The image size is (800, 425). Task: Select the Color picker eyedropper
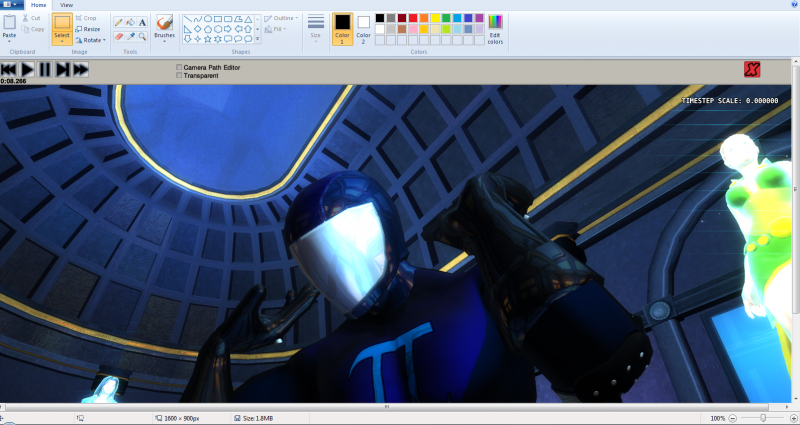point(130,36)
